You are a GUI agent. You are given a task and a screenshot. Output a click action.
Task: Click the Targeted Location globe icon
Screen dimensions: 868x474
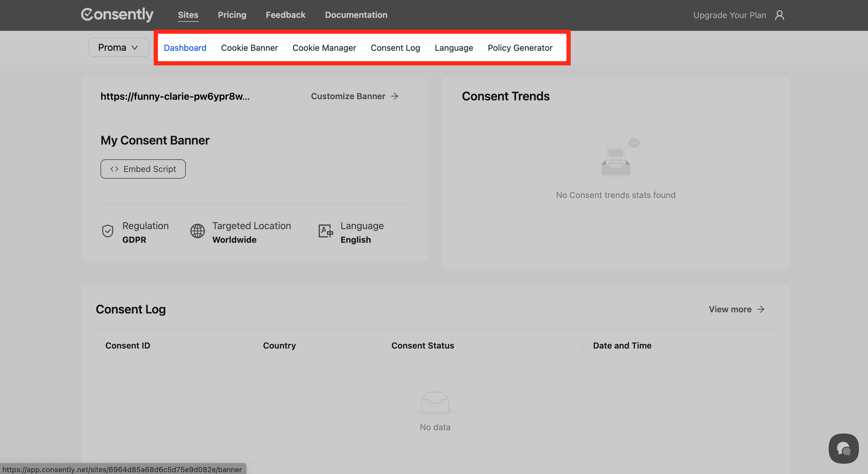(x=197, y=231)
